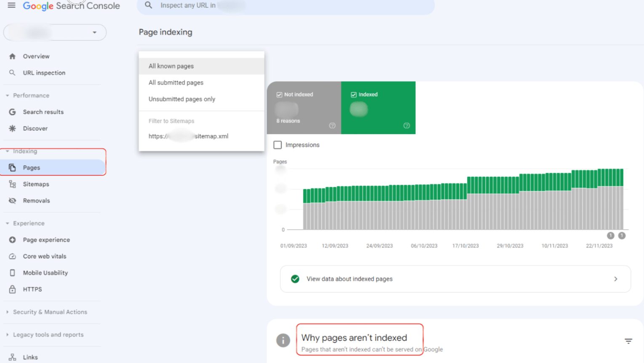Open indexed pages data via right chevron

[x=615, y=279]
